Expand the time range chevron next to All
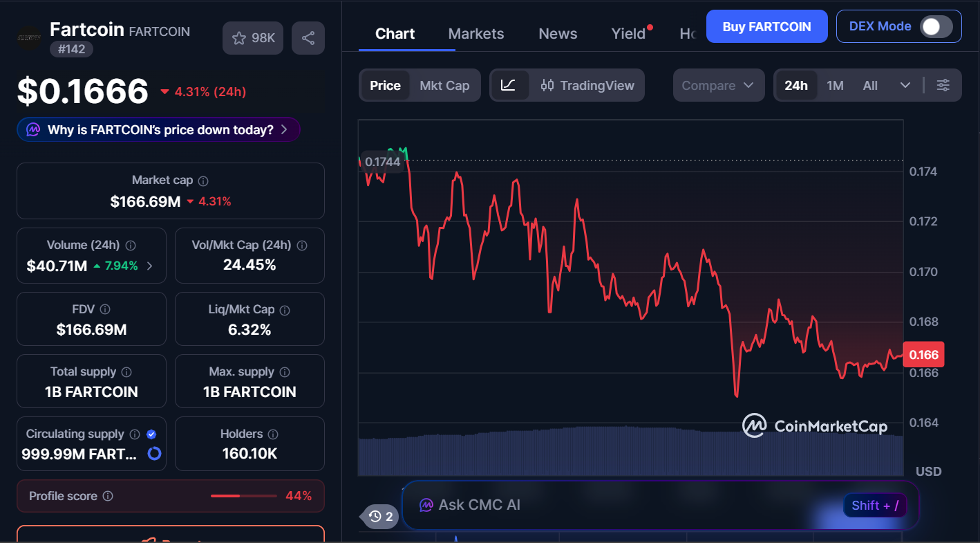This screenshot has height=543, width=980. click(906, 84)
